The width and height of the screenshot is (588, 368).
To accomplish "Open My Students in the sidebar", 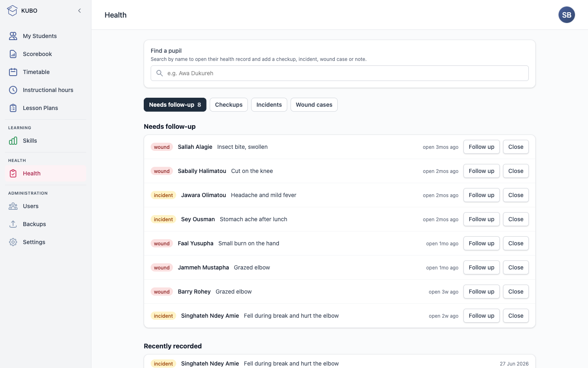I will (x=46, y=36).
